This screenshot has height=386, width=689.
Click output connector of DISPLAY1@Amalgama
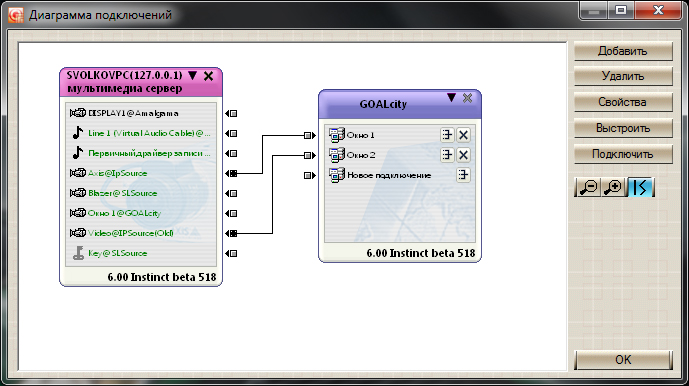click(231, 113)
